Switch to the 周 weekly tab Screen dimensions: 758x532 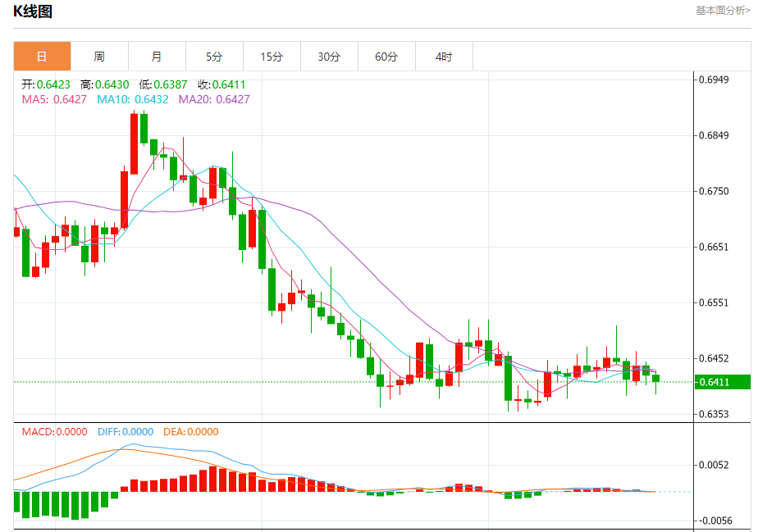99,57
